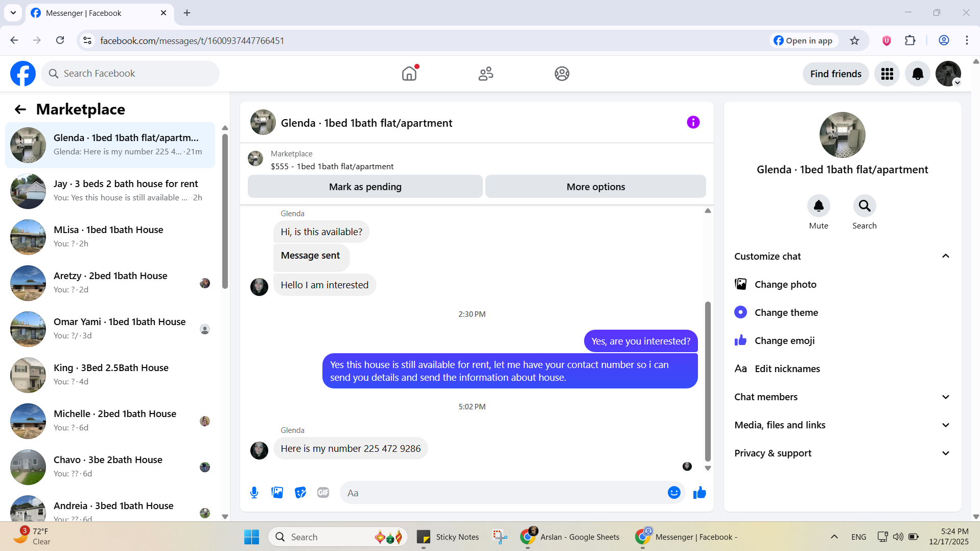
Task: Open the Friends icon in top navigation
Action: pos(485,74)
